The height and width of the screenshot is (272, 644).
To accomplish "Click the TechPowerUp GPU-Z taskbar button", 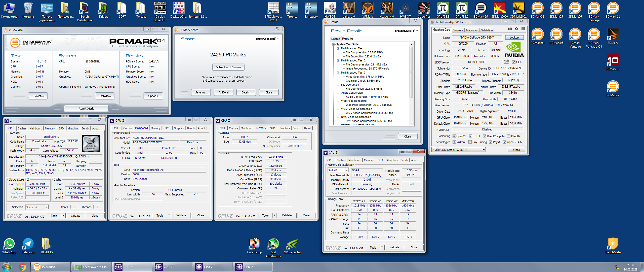I will (91, 267).
